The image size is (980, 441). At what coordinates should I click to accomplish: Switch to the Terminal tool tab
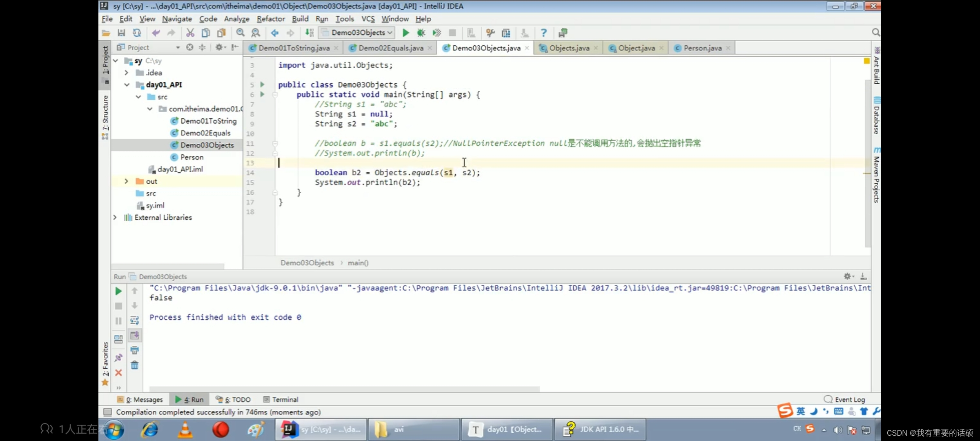[281, 399]
